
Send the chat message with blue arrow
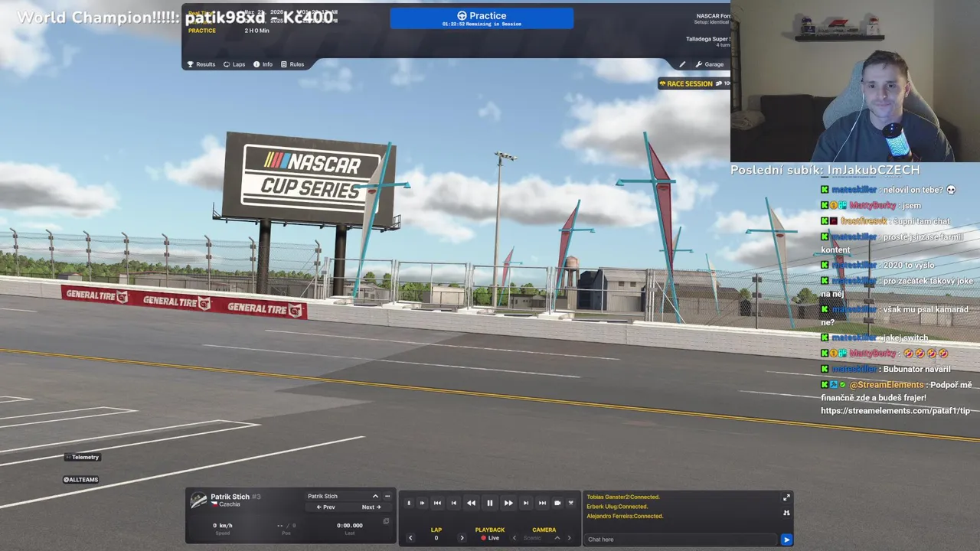786,540
